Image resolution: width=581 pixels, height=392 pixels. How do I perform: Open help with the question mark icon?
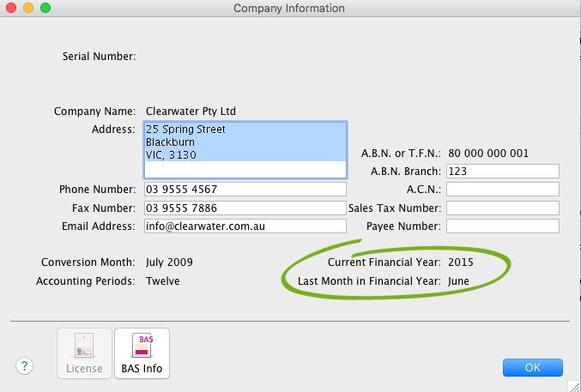click(24, 366)
